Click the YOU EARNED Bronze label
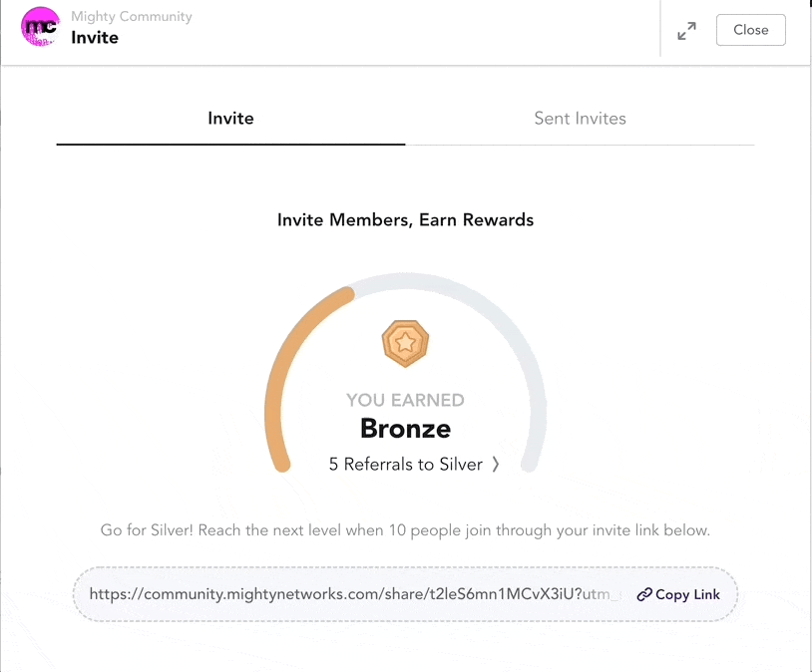The width and height of the screenshot is (812, 672). pyautogui.click(x=405, y=414)
